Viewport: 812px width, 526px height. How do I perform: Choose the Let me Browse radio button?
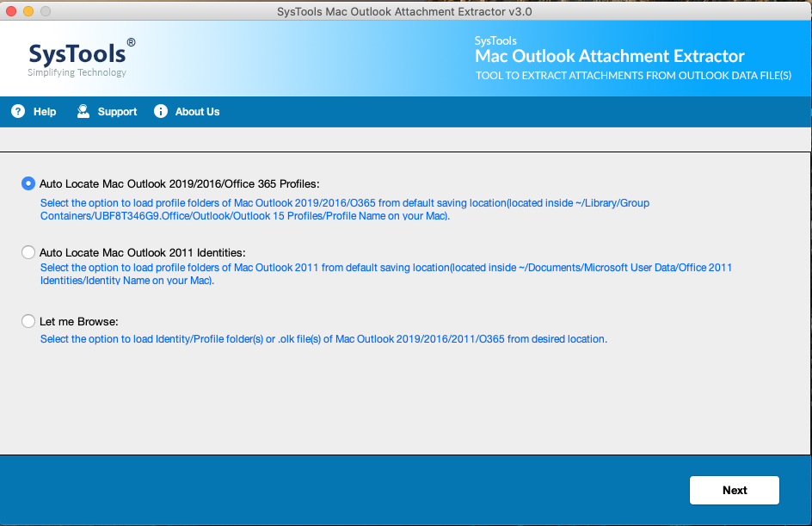(x=28, y=322)
